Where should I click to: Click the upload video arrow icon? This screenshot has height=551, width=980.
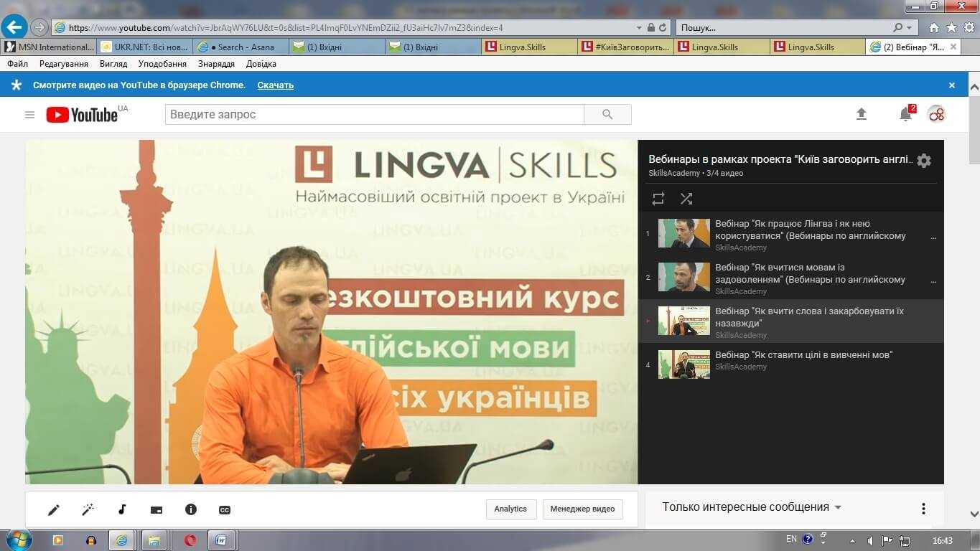pyautogui.click(x=862, y=114)
